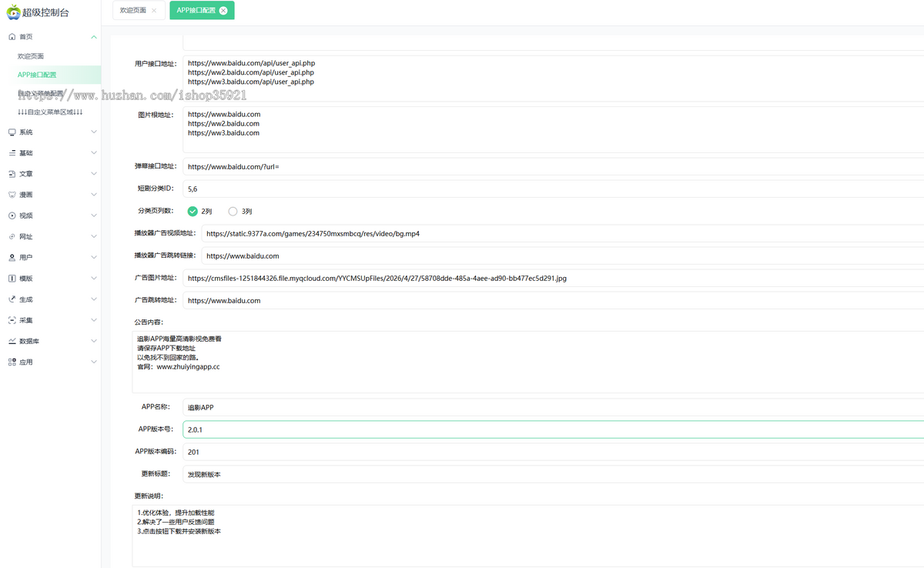Edit the 播放器广告视频地址 field
924x568 pixels.
point(562,233)
